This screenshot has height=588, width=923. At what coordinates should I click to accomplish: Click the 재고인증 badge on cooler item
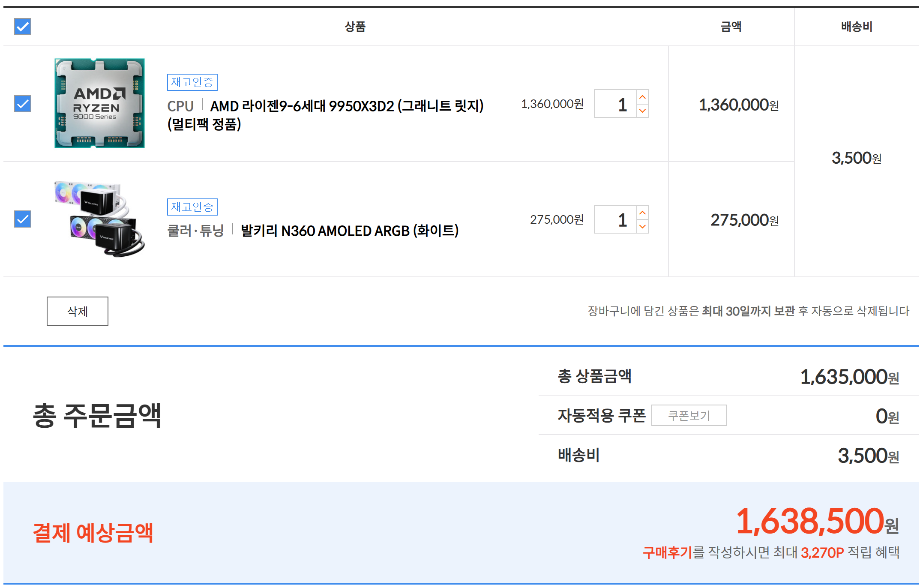click(192, 207)
